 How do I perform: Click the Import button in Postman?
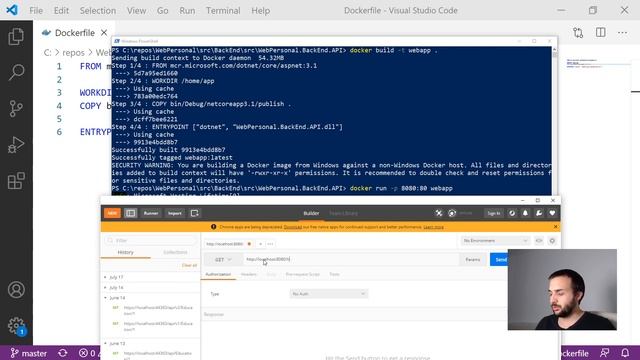click(175, 213)
